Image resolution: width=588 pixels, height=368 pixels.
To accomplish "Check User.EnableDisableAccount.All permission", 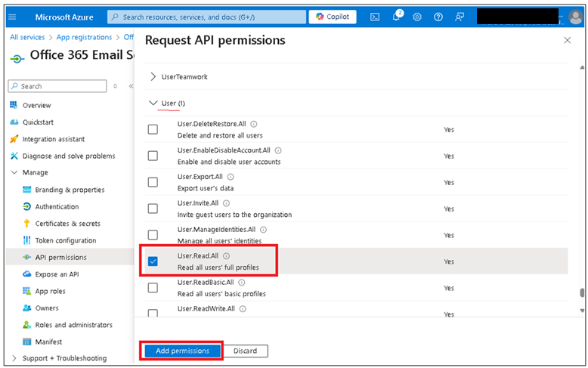I will click(153, 156).
